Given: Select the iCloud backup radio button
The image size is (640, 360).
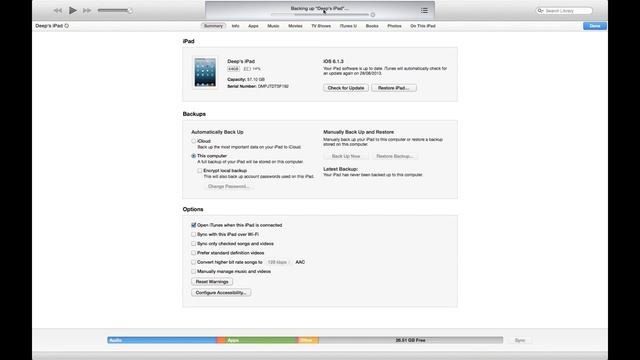Looking at the screenshot, I should tap(193, 141).
